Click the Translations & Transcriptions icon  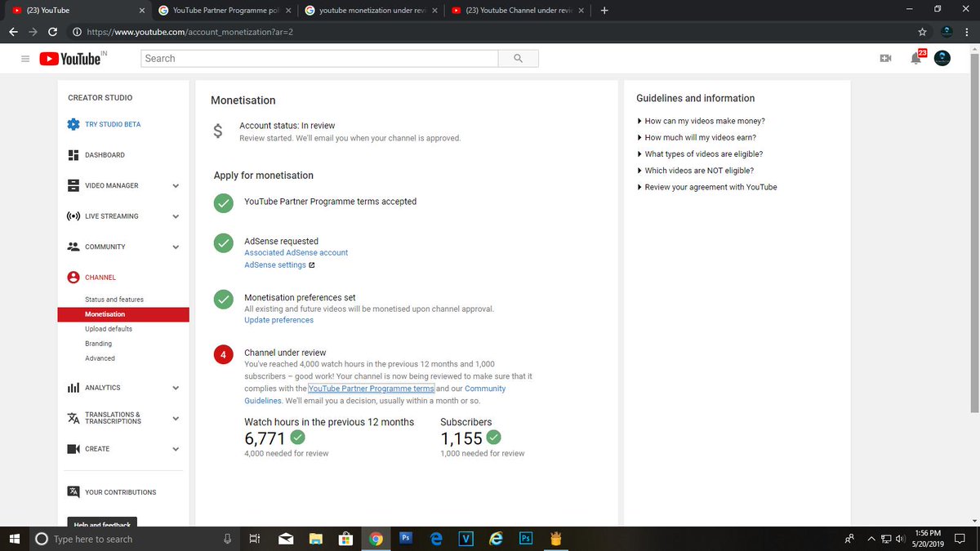point(73,418)
